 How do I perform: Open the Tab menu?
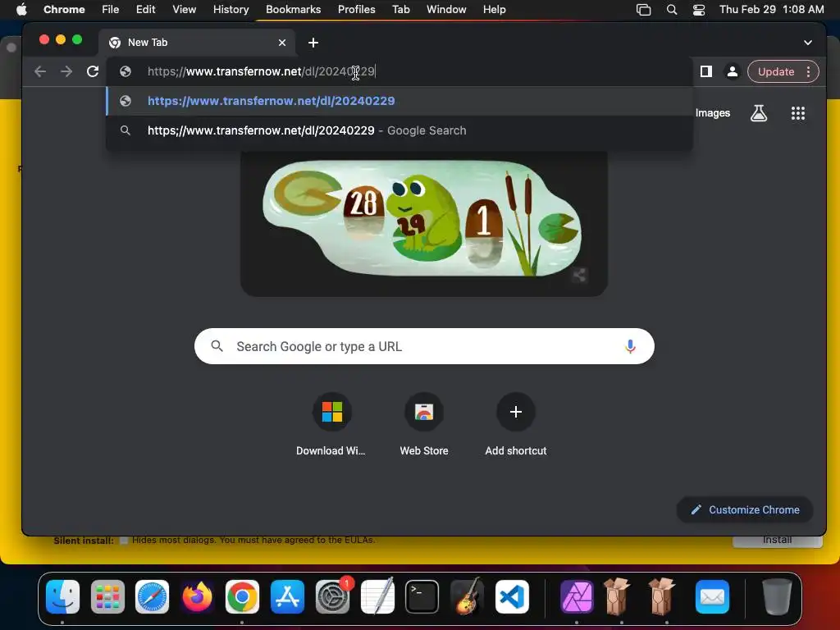pos(400,9)
